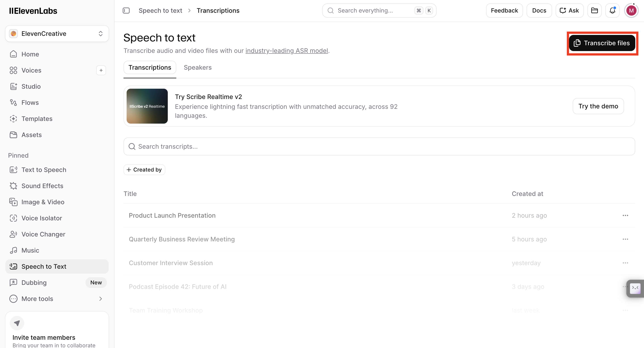This screenshot has height=348, width=644.
Task: Open pinned Sound Effects tool
Action: (57, 186)
